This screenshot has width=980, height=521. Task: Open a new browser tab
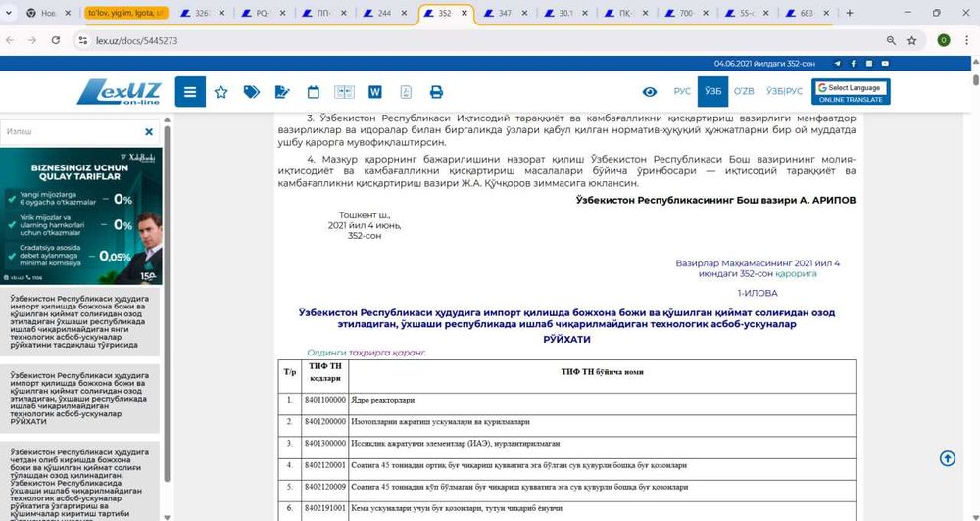point(850,13)
